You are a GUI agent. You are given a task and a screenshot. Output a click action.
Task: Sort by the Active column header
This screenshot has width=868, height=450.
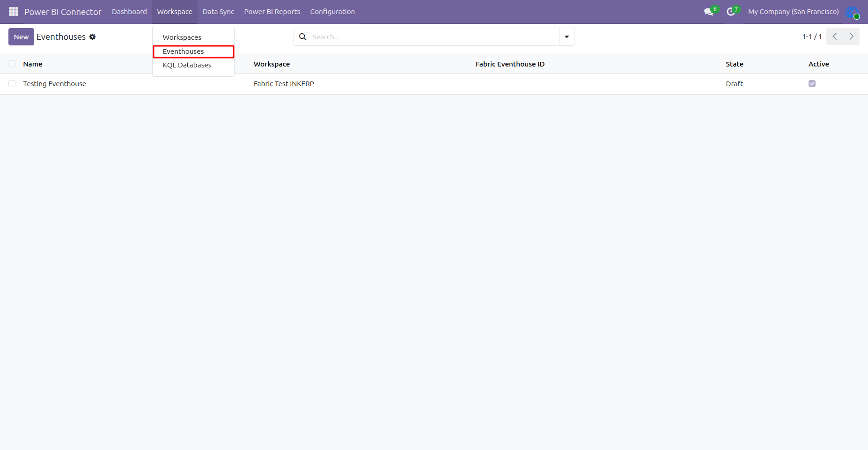(818, 64)
